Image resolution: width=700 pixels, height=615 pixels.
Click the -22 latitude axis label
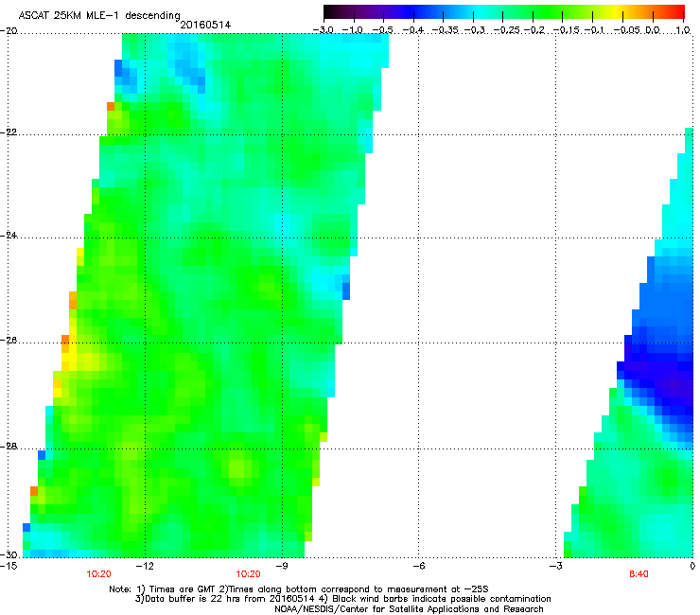[9, 132]
